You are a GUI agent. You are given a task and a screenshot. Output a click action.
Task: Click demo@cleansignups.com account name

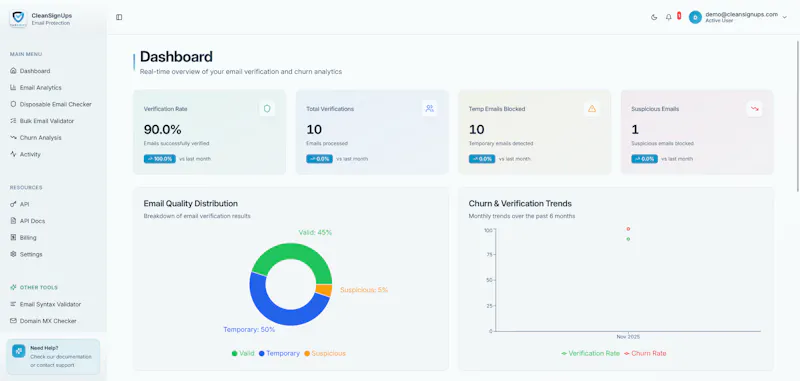(x=741, y=14)
